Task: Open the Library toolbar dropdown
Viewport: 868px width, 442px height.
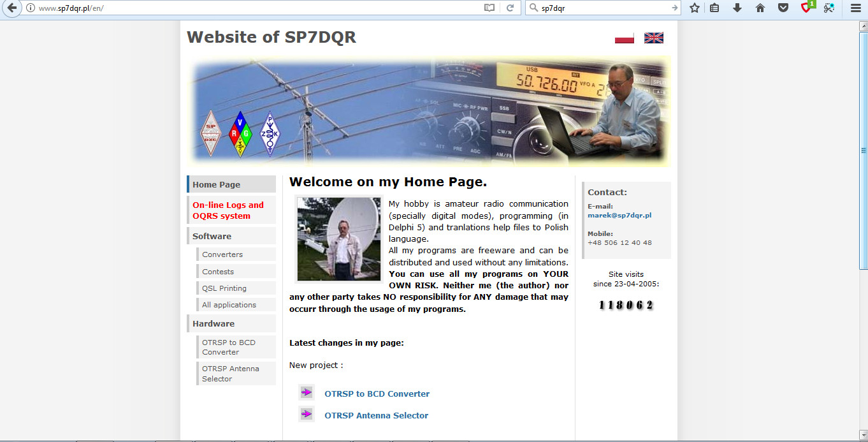Action: (x=714, y=8)
